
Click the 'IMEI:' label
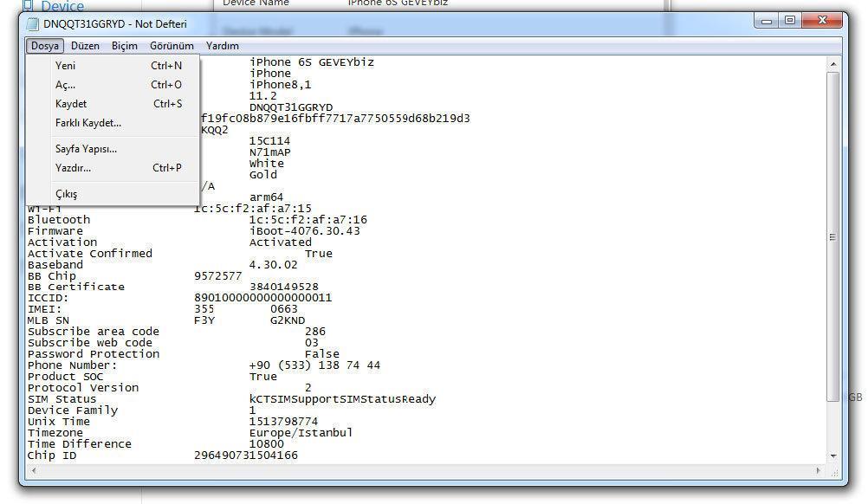[x=45, y=308]
